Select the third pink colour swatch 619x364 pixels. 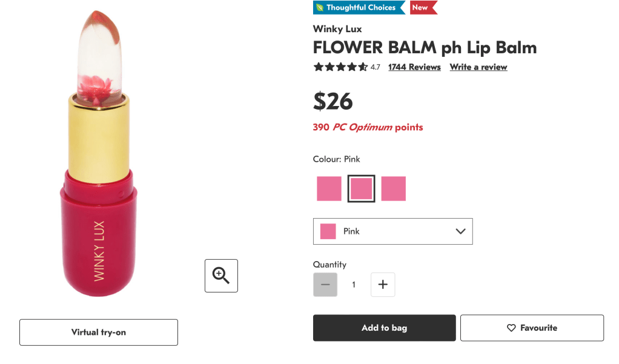pos(394,188)
